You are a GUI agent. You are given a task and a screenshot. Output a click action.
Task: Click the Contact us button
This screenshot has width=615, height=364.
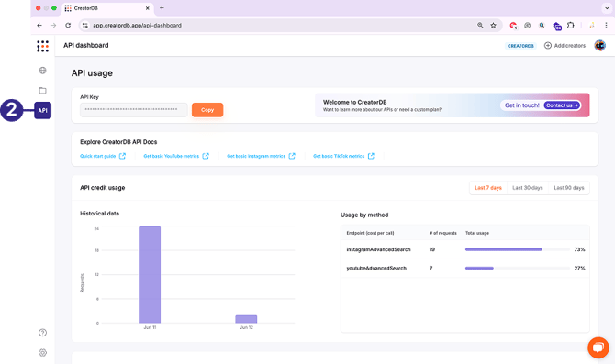point(562,105)
